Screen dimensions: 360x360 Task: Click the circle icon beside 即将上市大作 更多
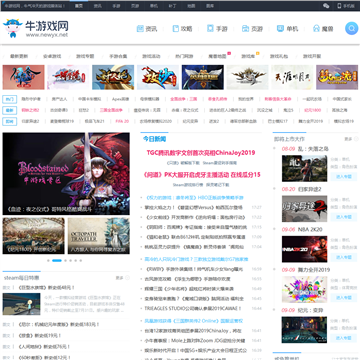[355, 139]
